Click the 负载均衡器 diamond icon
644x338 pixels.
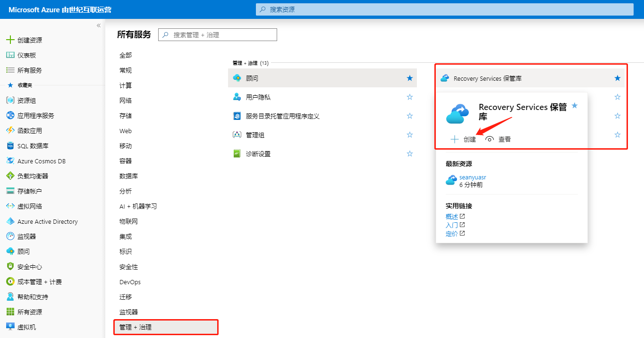(x=10, y=176)
